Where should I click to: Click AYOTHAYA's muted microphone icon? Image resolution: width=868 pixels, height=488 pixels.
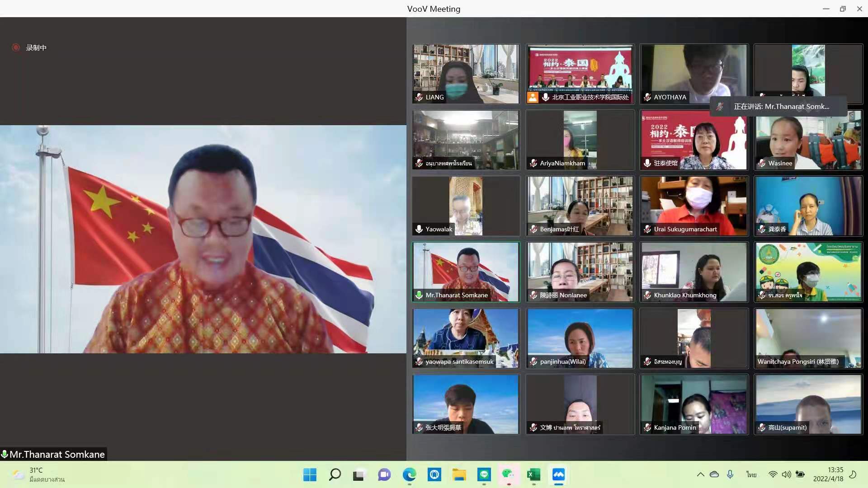pos(647,97)
